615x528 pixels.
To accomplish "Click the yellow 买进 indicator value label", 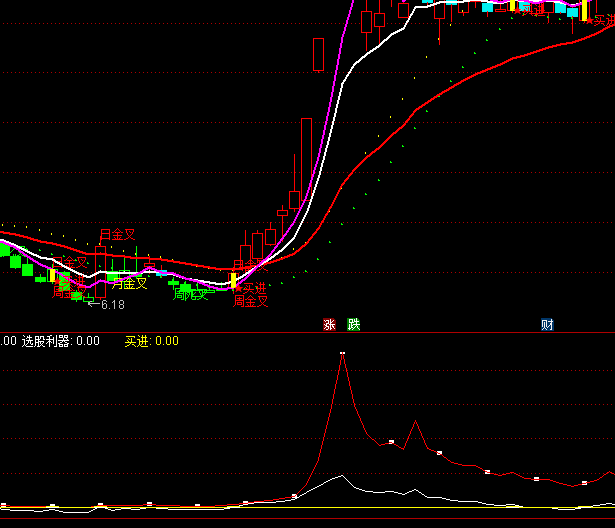I will [x=151, y=341].
